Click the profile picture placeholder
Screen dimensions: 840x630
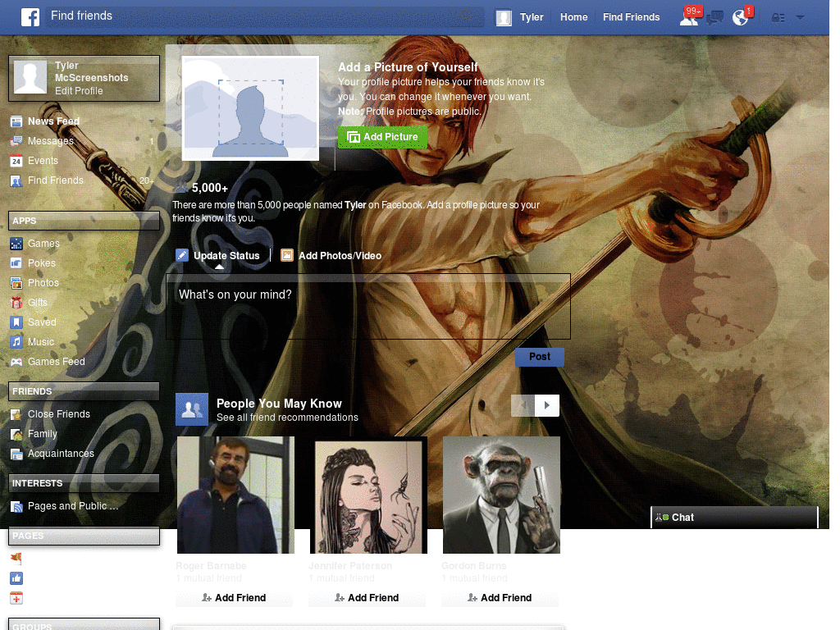[x=250, y=108]
